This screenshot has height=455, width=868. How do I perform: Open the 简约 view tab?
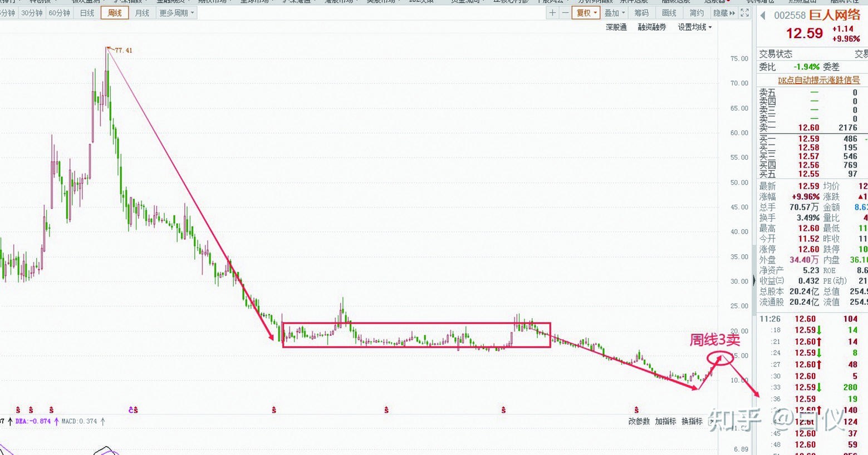(697, 13)
